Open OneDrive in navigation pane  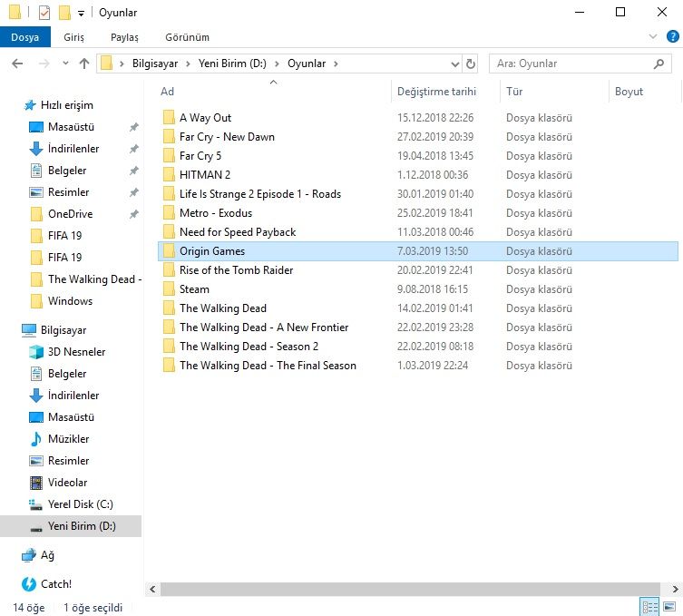coord(70,214)
